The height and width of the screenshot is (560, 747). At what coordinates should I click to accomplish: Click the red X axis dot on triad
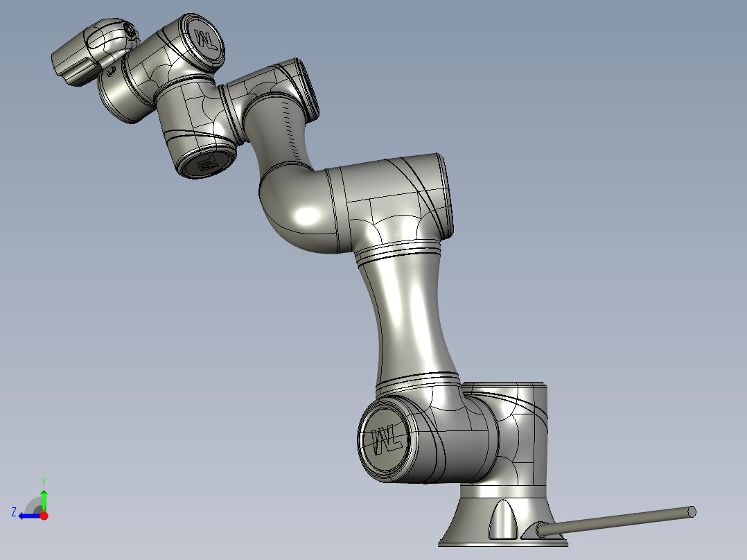[x=44, y=516]
